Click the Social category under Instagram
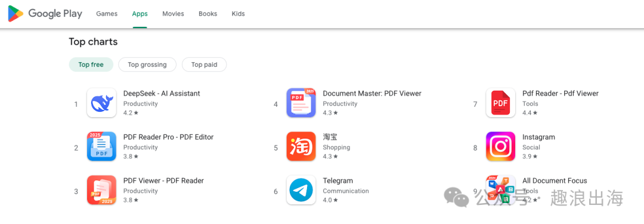This screenshot has width=644, height=224. point(531,148)
